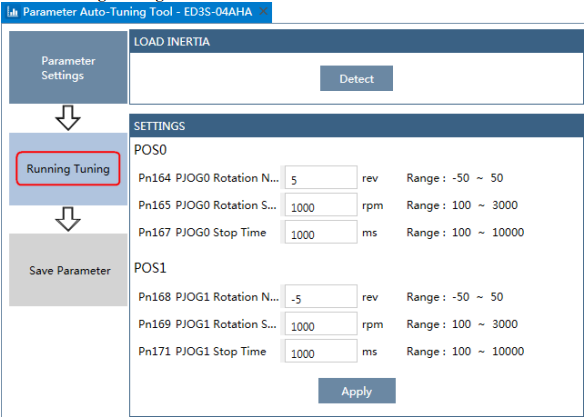Viewport: 588px width, 420px height.
Task: Close the Parameter Auto-Tuning Tool tab
Action: [x=263, y=11]
